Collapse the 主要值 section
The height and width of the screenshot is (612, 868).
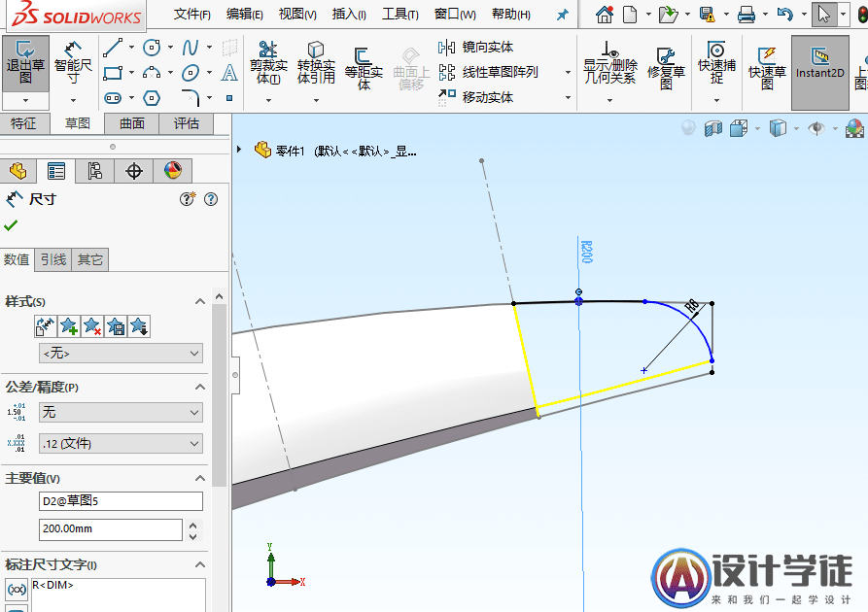[200, 478]
